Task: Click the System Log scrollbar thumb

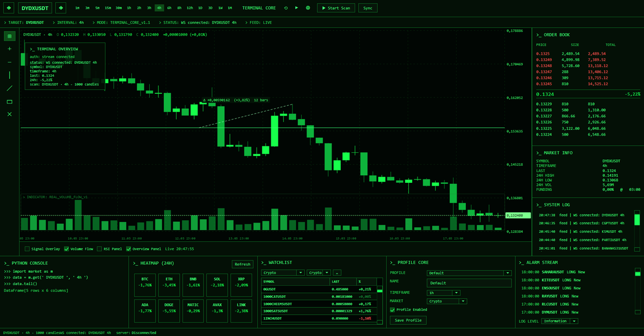Action: click(x=637, y=219)
